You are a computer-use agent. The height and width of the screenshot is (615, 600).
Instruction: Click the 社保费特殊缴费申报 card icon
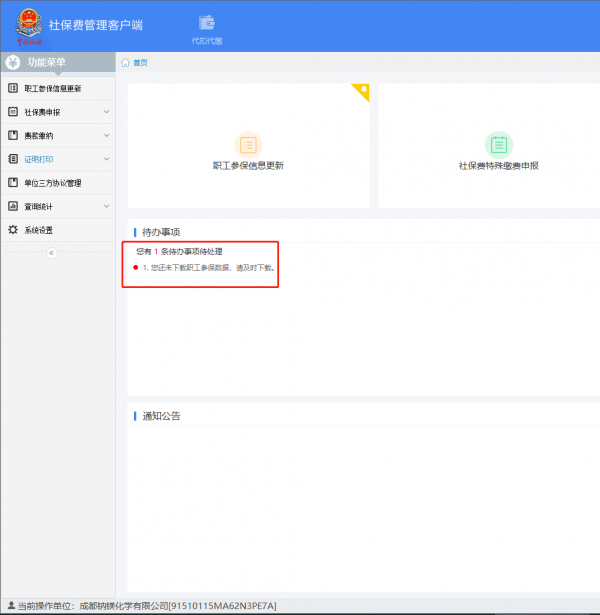[498, 144]
